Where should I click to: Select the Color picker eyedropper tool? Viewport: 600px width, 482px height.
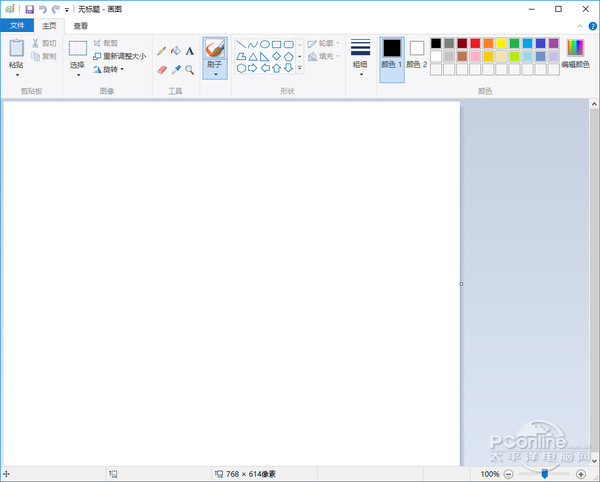176,70
